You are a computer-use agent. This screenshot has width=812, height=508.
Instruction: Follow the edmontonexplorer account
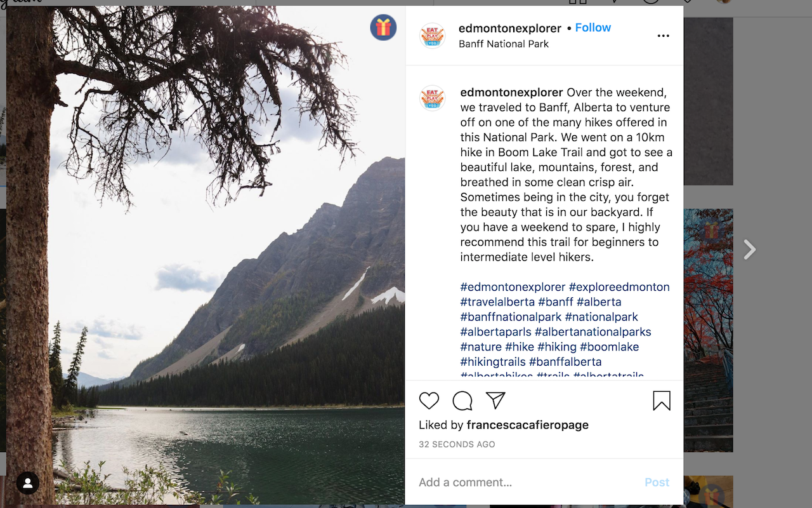[x=593, y=28]
